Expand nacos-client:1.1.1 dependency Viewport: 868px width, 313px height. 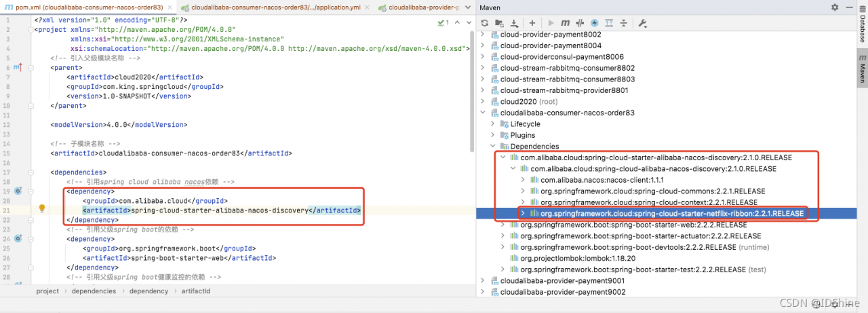coord(523,180)
